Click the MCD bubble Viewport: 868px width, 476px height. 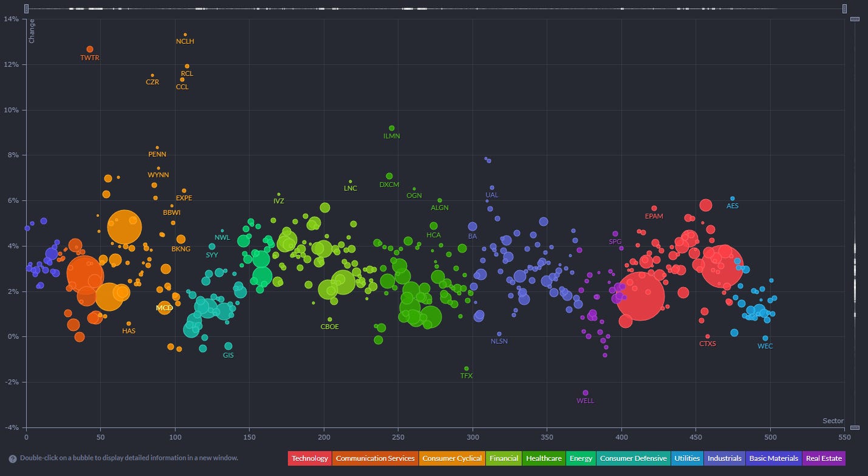point(165,308)
